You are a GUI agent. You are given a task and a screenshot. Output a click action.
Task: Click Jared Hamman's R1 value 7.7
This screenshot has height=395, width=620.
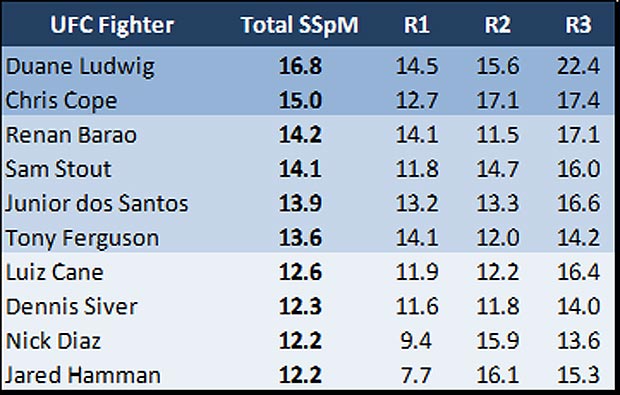pyautogui.click(x=416, y=375)
